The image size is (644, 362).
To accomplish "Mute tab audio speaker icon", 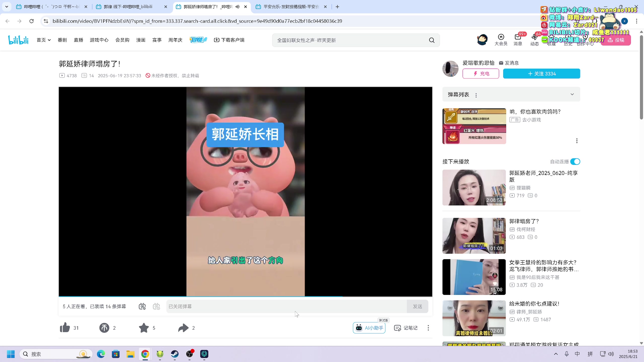I will click(x=237, y=7).
